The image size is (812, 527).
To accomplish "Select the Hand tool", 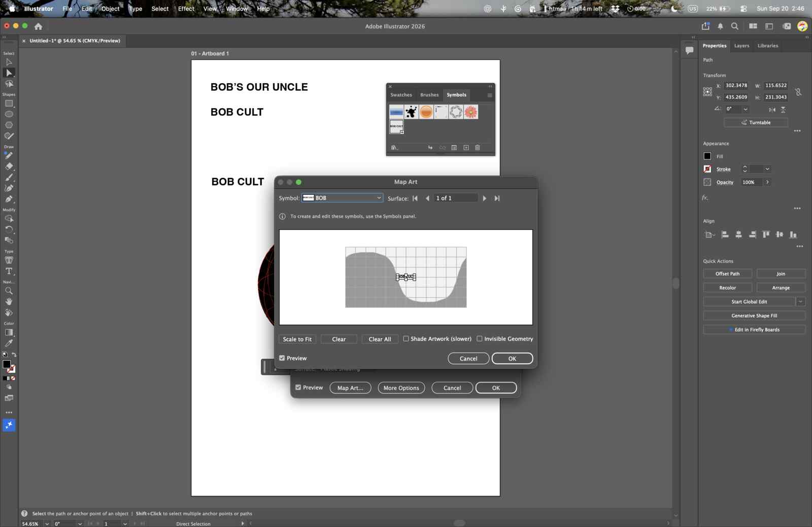I will 9,302.
